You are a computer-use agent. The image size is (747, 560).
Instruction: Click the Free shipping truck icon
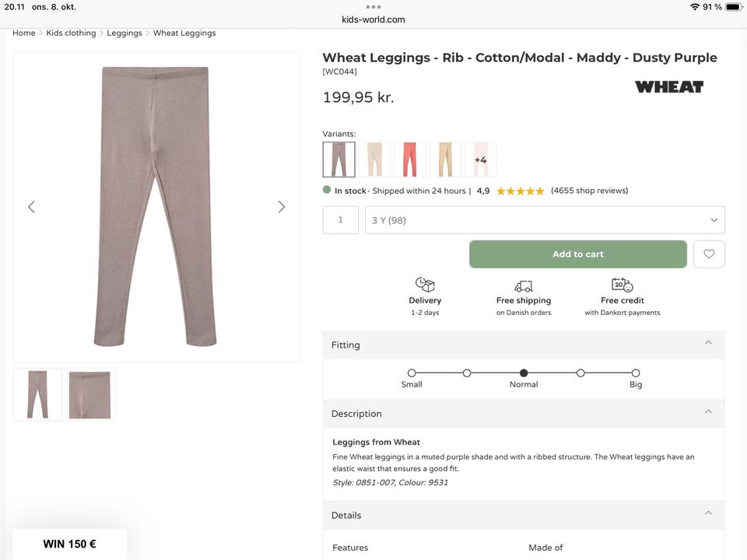coord(524,285)
